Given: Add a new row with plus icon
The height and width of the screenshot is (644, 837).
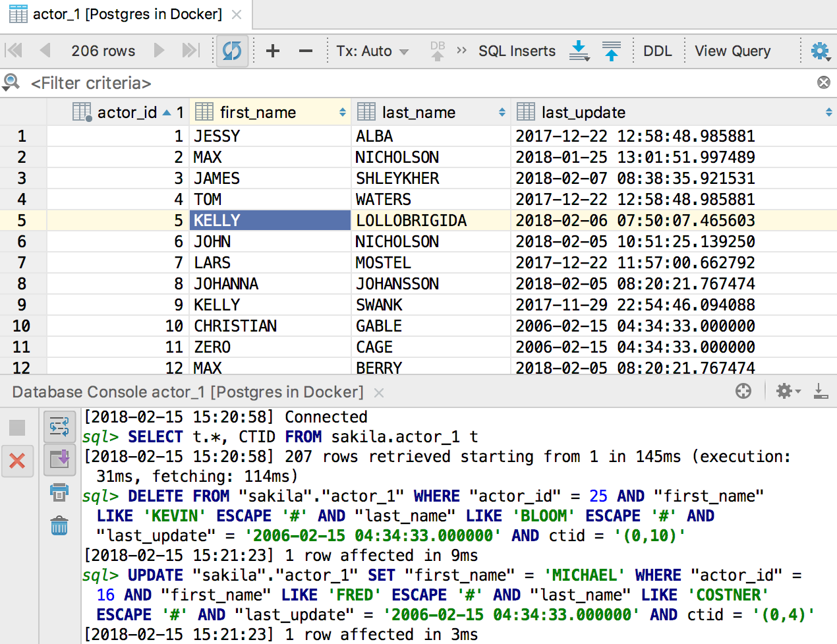Looking at the screenshot, I should (x=273, y=51).
